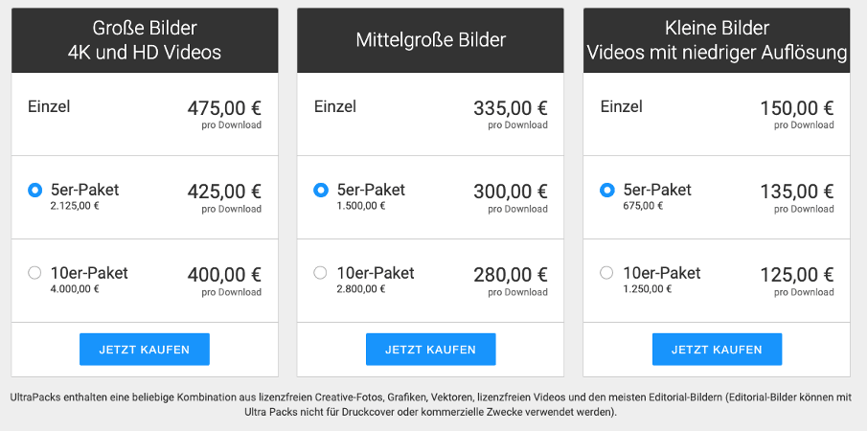Click Jetzt Kaufen for Große Bilder
This screenshot has height=431, width=868.
(144, 350)
